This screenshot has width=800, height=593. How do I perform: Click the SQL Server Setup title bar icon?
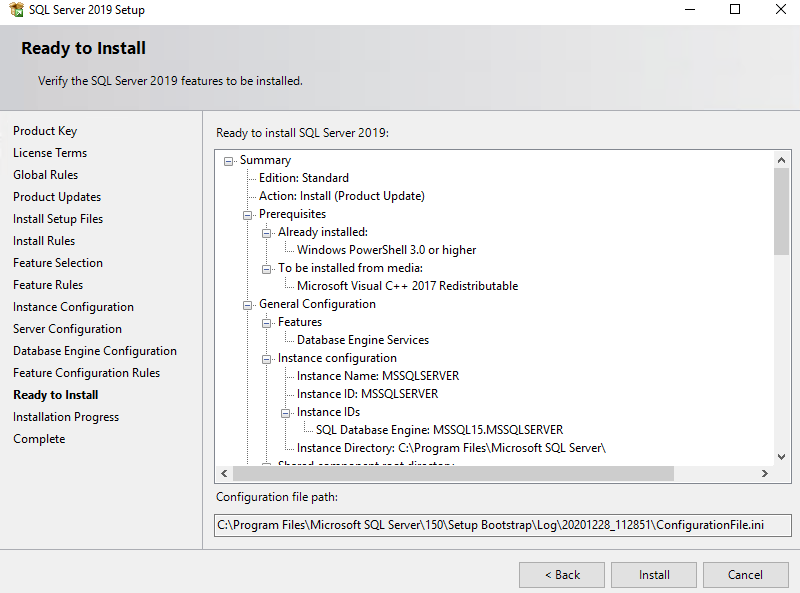coord(16,10)
